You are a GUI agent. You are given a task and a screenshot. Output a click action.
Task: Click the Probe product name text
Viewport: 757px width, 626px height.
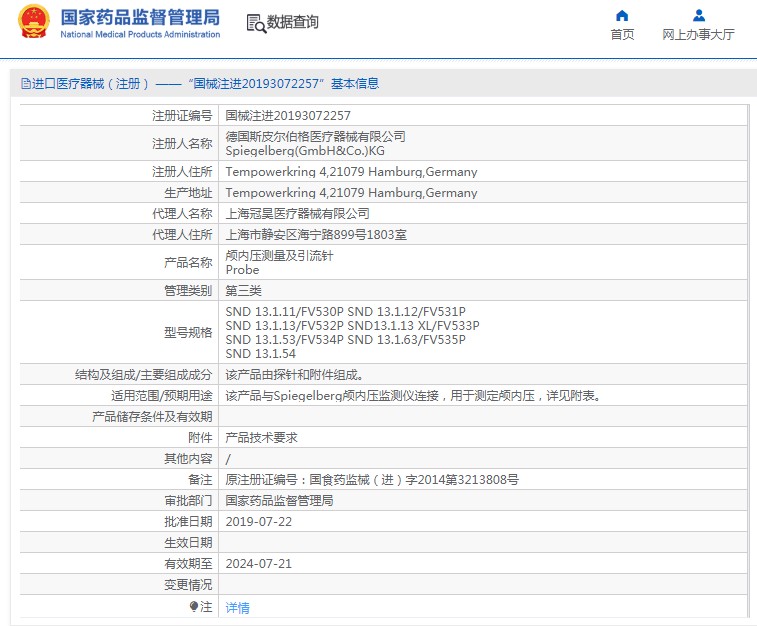[242, 270]
